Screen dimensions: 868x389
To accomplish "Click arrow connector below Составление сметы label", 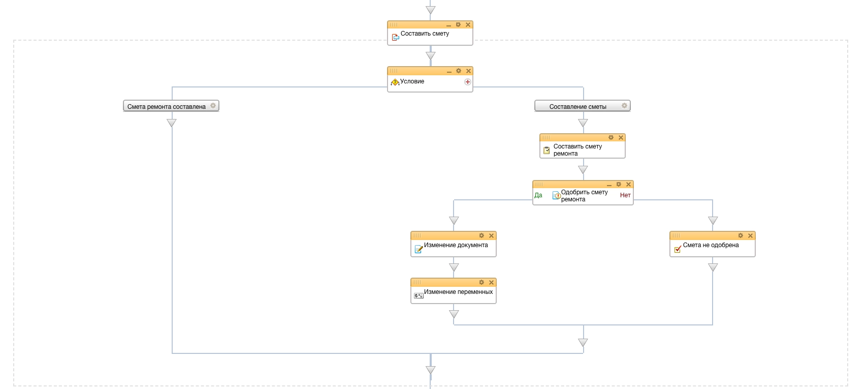I will (583, 123).
